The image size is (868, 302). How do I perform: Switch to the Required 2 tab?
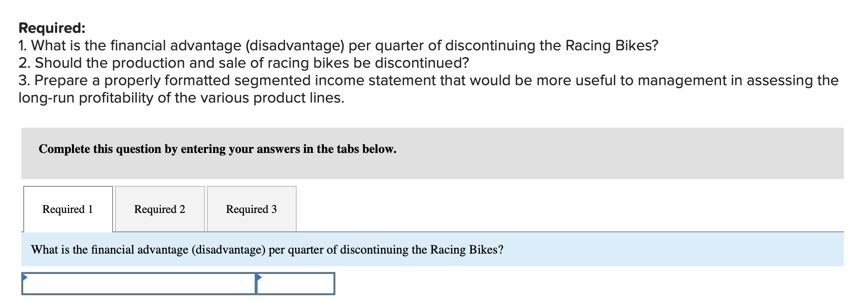point(159,209)
